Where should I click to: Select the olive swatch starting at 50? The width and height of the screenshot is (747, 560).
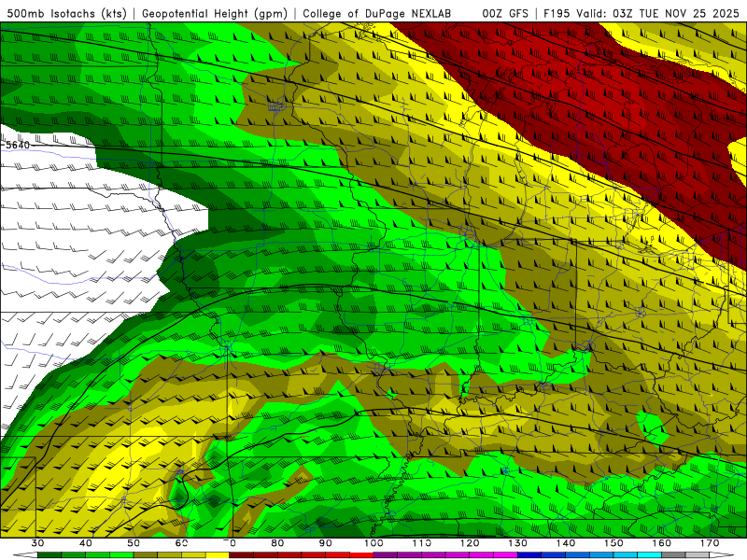(146, 555)
